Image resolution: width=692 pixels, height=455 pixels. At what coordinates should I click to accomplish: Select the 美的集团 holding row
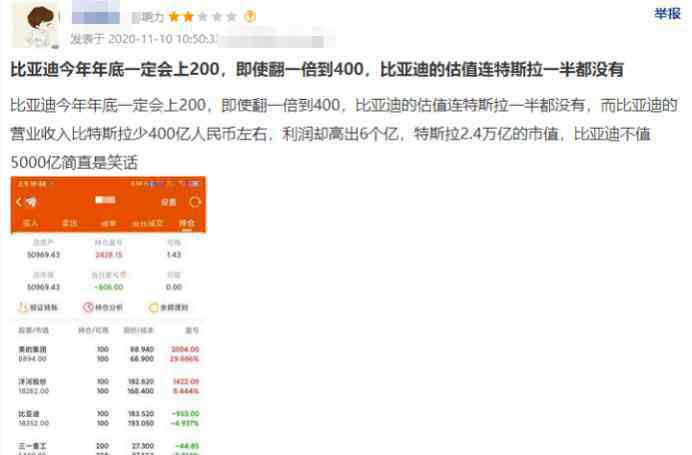point(109,354)
